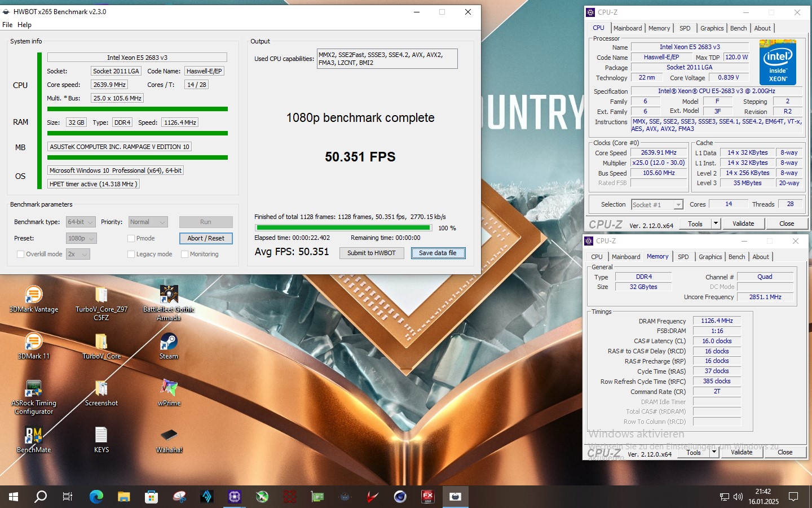
Task: Click the Cinebench sphere taskbar icon
Action: pyautogui.click(x=400, y=497)
